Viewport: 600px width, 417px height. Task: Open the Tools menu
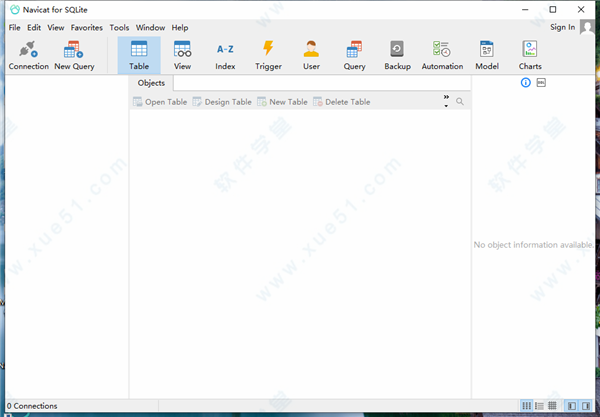click(119, 28)
